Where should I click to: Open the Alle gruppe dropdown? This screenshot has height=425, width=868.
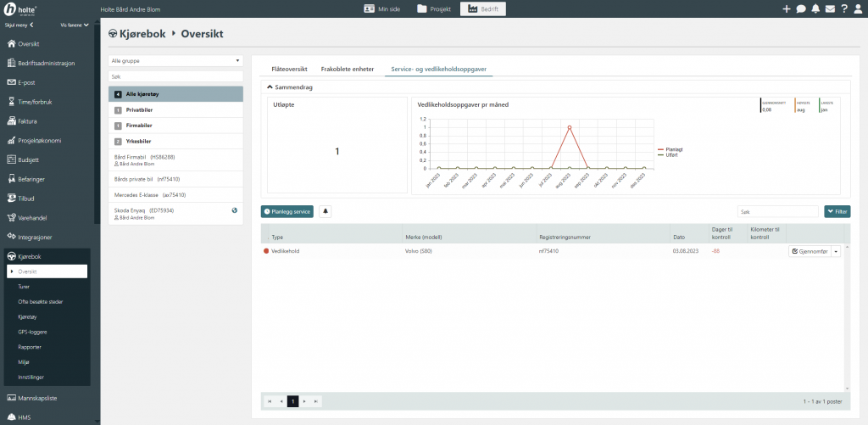(x=175, y=61)
